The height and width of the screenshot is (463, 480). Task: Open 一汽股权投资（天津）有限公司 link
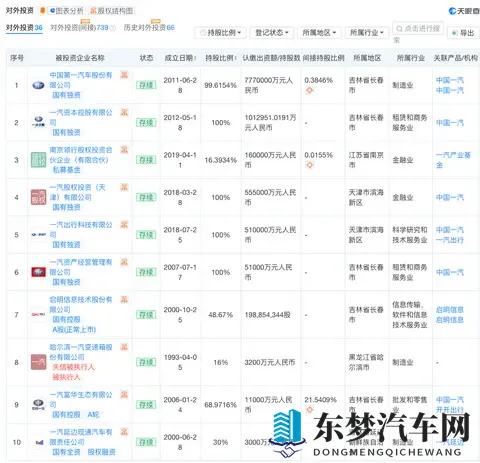(77, 192)
